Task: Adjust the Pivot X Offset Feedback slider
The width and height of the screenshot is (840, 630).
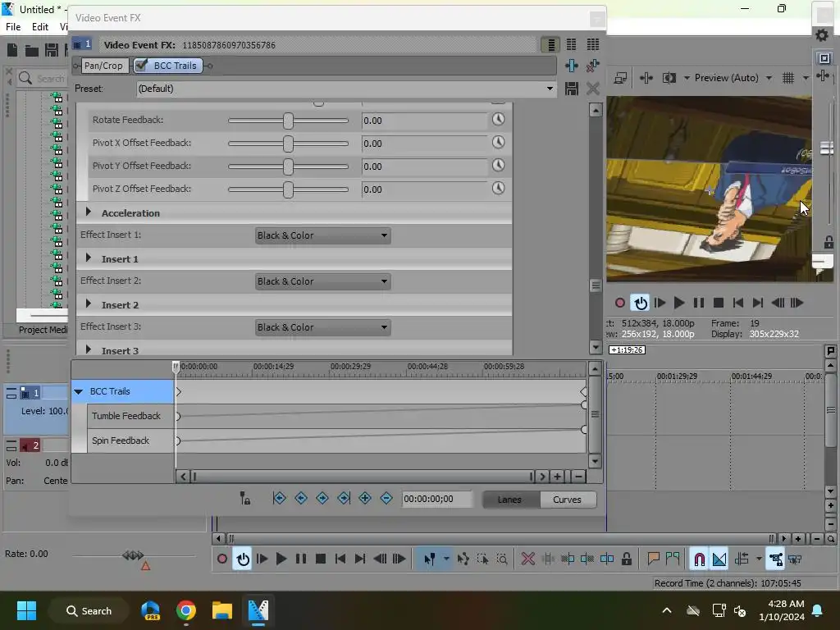Action: tap(288, 144)
